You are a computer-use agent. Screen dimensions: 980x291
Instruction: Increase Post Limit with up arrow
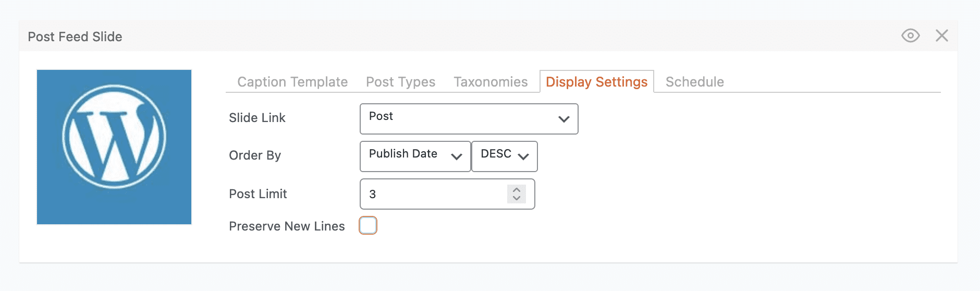click(517, 190)
